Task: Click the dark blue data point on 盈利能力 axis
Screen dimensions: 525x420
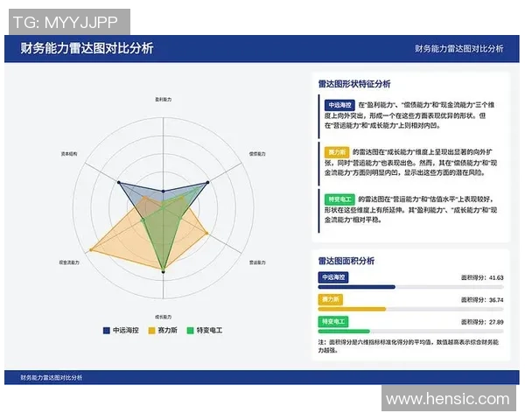Action: click(x=163, y=192)
